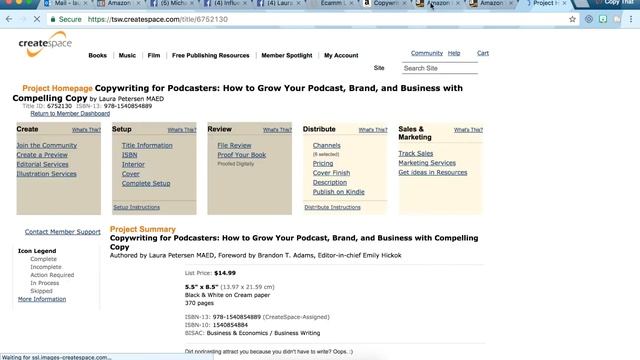Screen dimensions: 640x360
Task: Open Channels under Distribute
Action: tap(327, 145)
